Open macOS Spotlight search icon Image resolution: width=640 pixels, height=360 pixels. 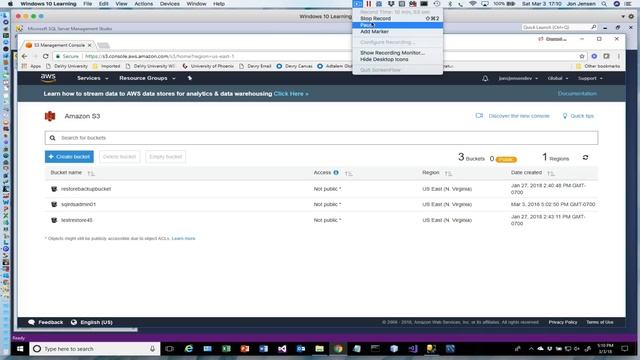pos(604,4)
